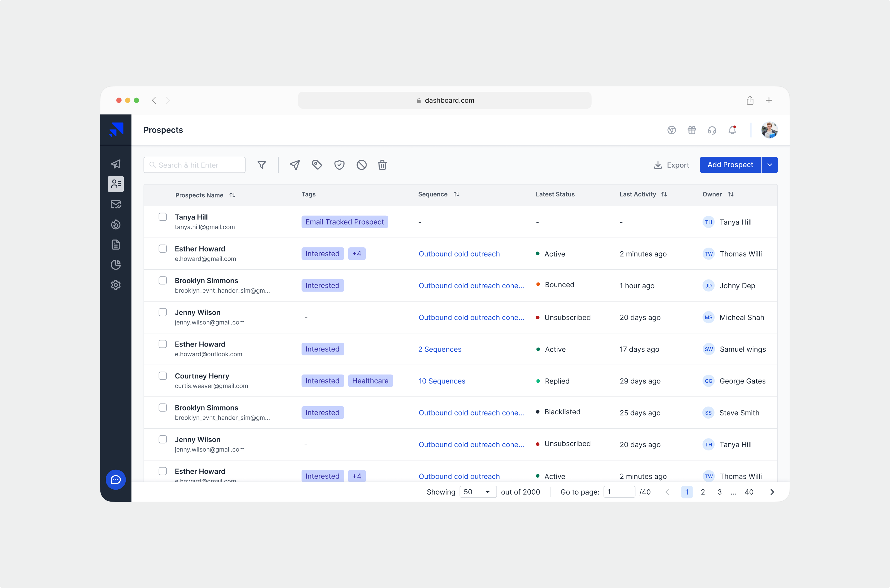Check the row checkbox for Courtney Henry
This screenshot has height=588, width=890.
(163, 376)
